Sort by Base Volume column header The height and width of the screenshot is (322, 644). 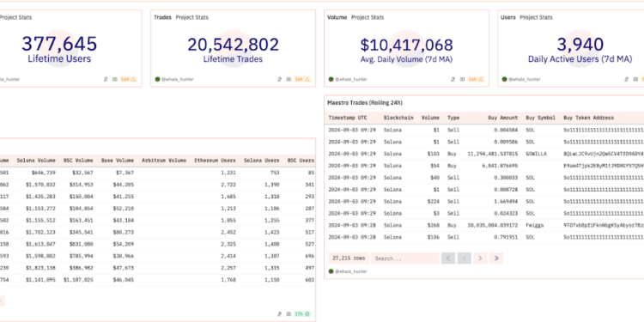(x=118, y=161)
